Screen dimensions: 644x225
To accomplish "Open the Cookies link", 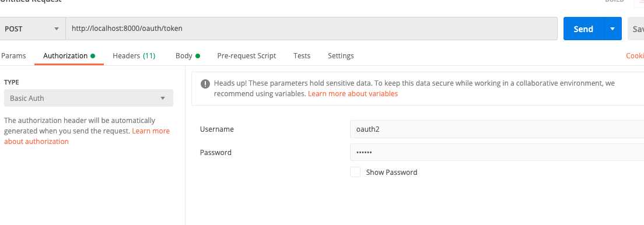I will (x=635, y=56).
